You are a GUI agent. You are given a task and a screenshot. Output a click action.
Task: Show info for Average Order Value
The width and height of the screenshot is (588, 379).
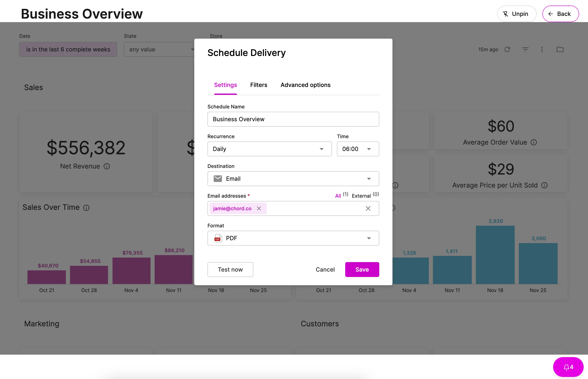(x=534, y=142)
